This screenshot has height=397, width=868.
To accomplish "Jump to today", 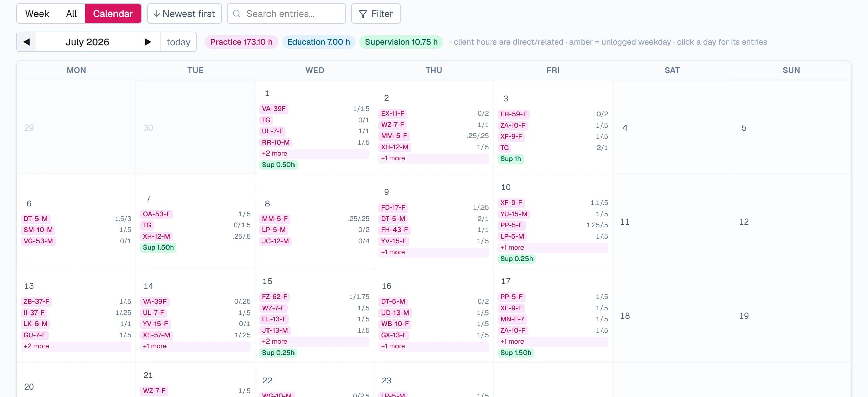I will click(178, 42).
